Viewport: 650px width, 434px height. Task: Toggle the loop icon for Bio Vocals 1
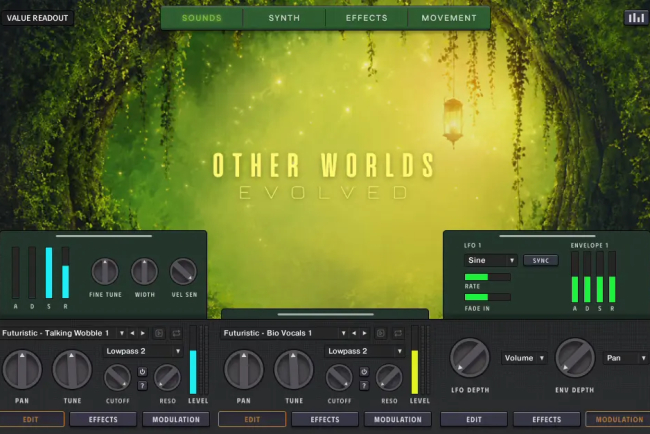click(x=398, y=333)
